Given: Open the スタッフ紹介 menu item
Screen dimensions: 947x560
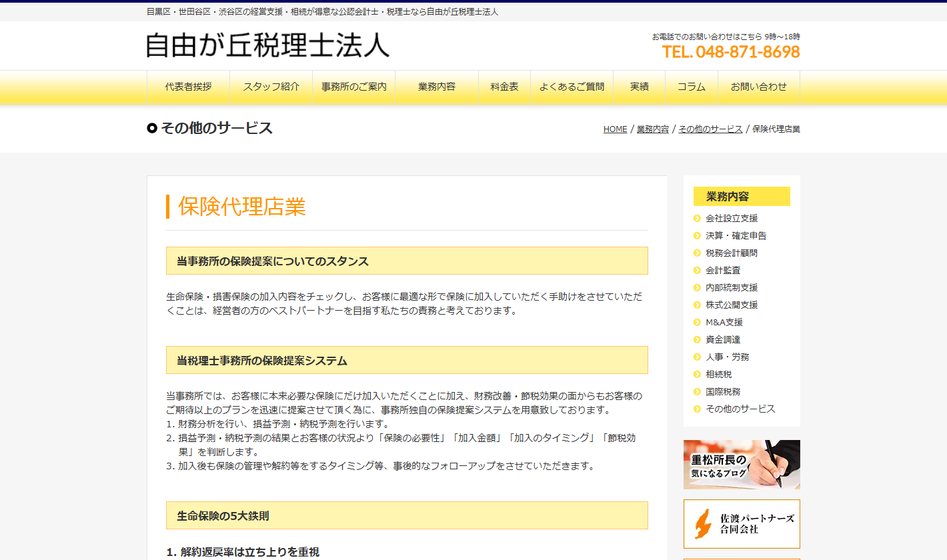Looking at the screenshot, I should pyautogui.click(x=271, y=87).
